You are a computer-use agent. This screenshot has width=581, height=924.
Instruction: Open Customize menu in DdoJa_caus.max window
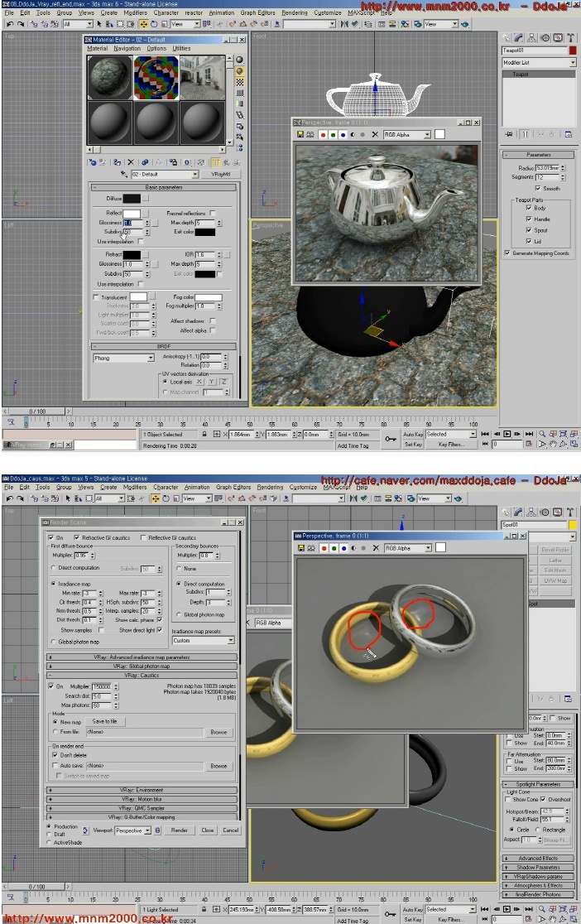click(x=303, y=487)
